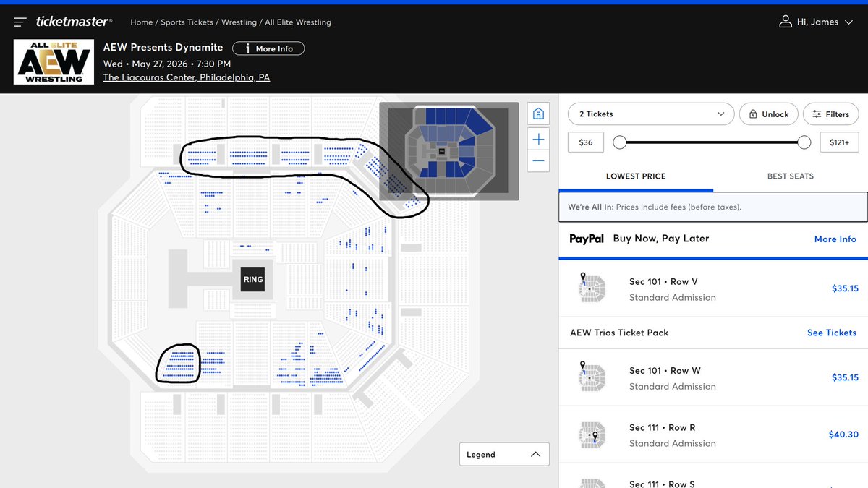Open the hamburger navigation menu

coord(20,22)
